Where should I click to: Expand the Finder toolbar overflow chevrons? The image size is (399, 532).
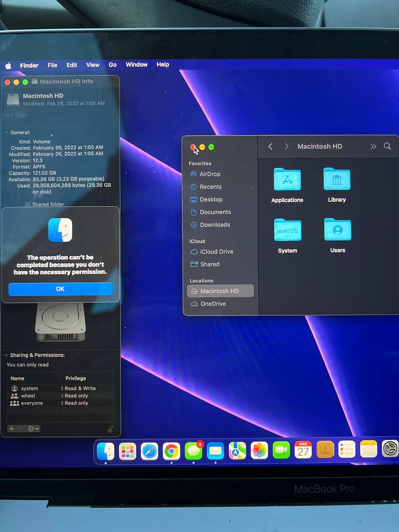[x=373, y=146]
